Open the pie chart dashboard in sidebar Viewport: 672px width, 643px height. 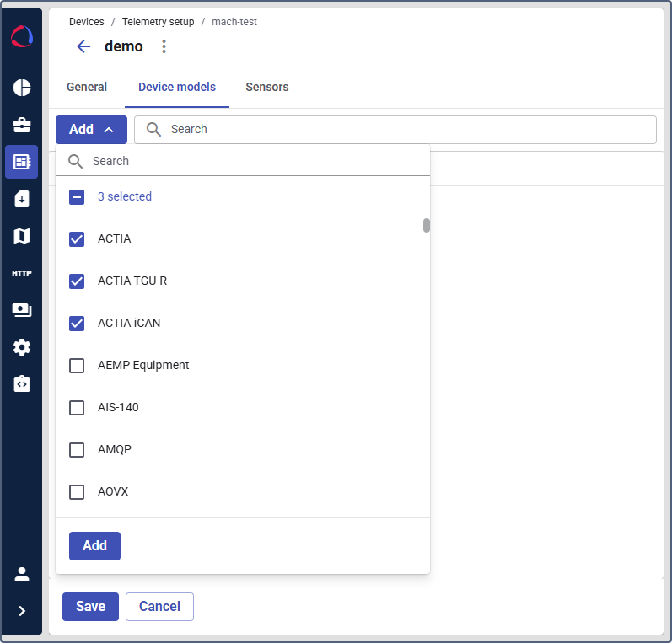tap(22, 88)
